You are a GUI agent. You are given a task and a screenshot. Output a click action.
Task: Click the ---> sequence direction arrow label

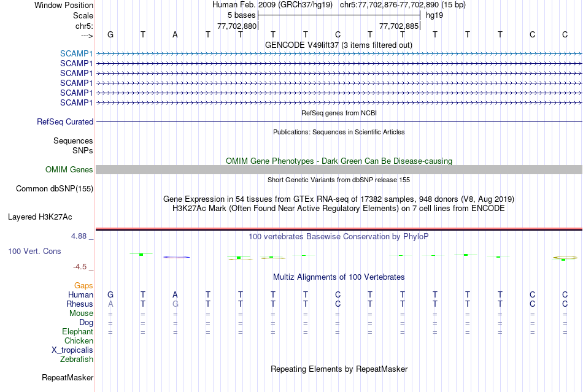tap(87, 36)
